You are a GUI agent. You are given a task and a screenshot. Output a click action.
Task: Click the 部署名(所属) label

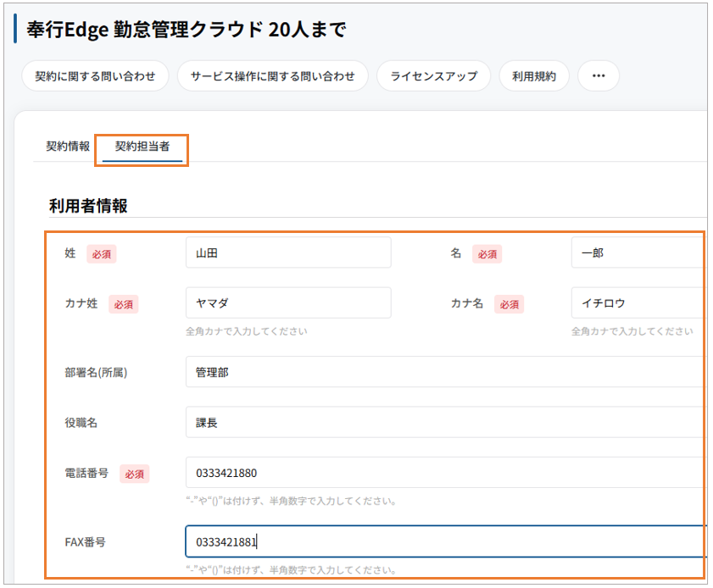(96, 373)
